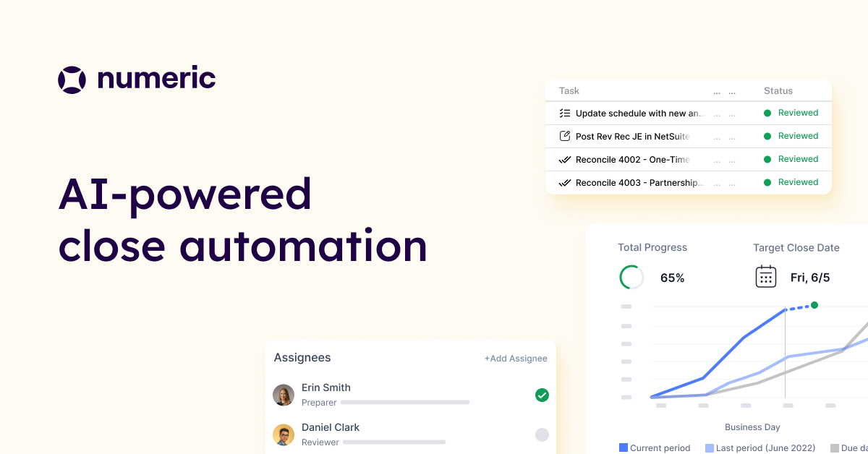Click the green Reviewed status dot on Update schedule
The width and height of the screenshot is (868, 454).
[767, 113]
